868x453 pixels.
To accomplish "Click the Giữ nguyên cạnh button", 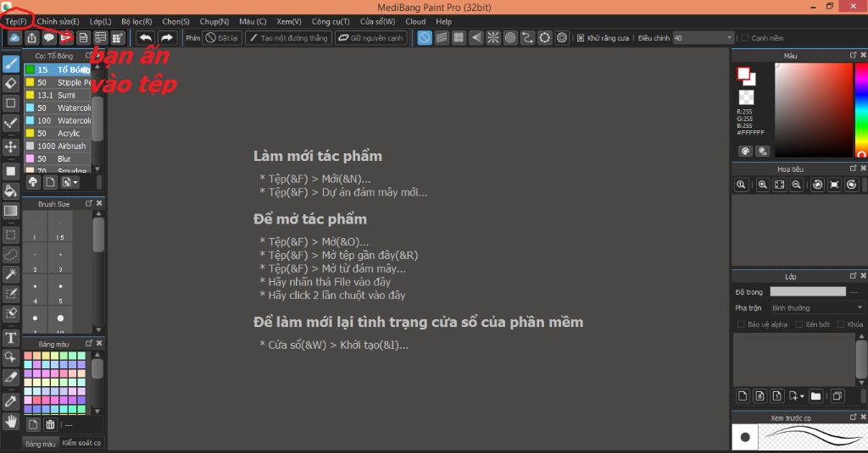I will (x=370, y=37).
